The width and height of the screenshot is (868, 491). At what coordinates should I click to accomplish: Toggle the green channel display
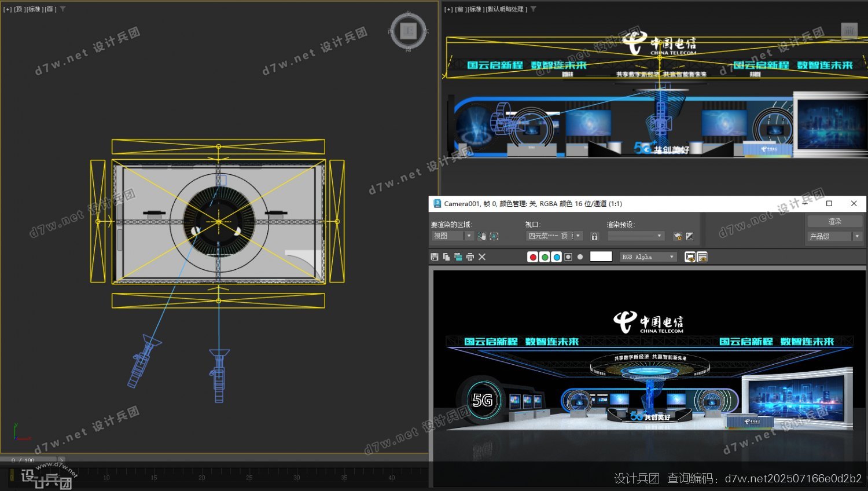(x=545, y=257)
